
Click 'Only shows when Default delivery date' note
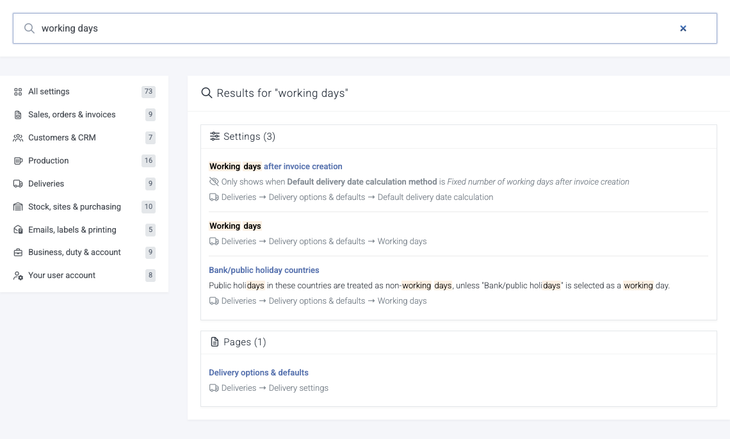[425, 182]
